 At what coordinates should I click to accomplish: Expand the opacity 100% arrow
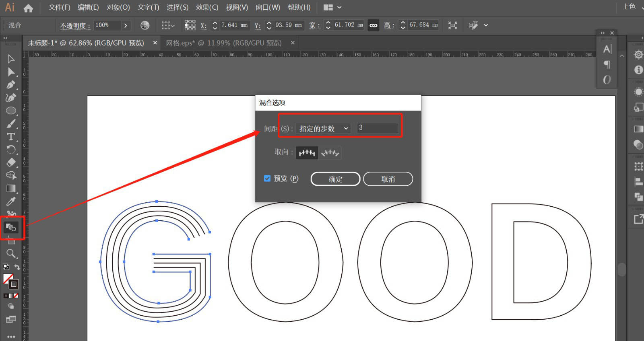[126, 25]
